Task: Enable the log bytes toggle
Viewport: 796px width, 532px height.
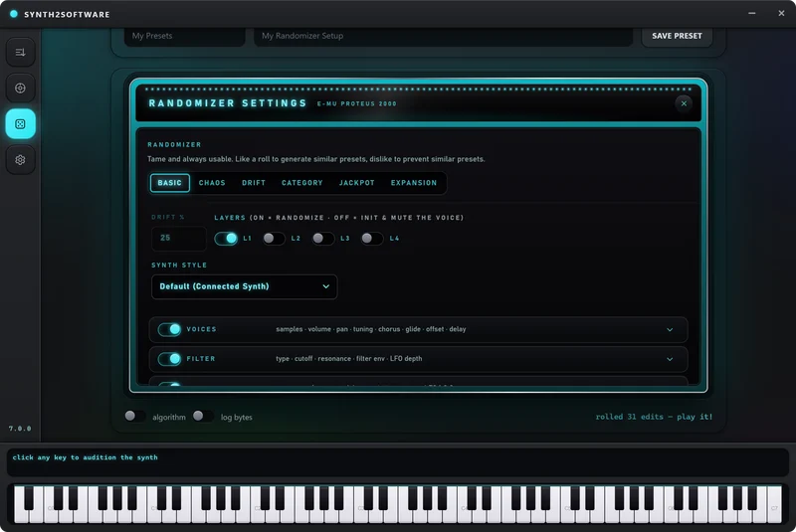Action: (x=203, y=417)
